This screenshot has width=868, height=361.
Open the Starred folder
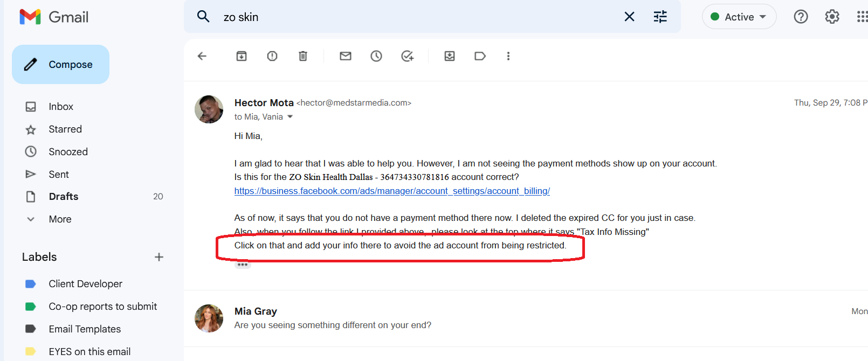[x=65, y=129]
